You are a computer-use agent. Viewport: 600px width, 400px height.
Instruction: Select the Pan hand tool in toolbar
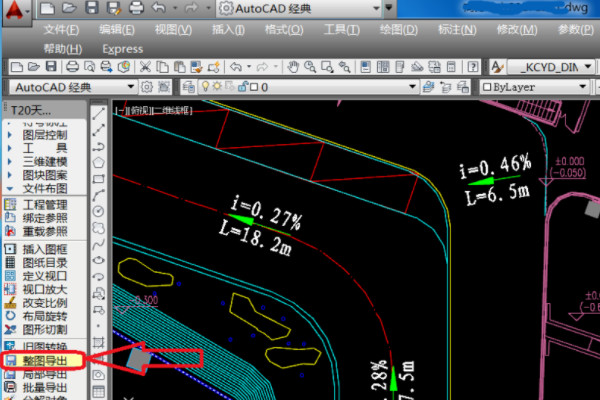coord(294,67)
